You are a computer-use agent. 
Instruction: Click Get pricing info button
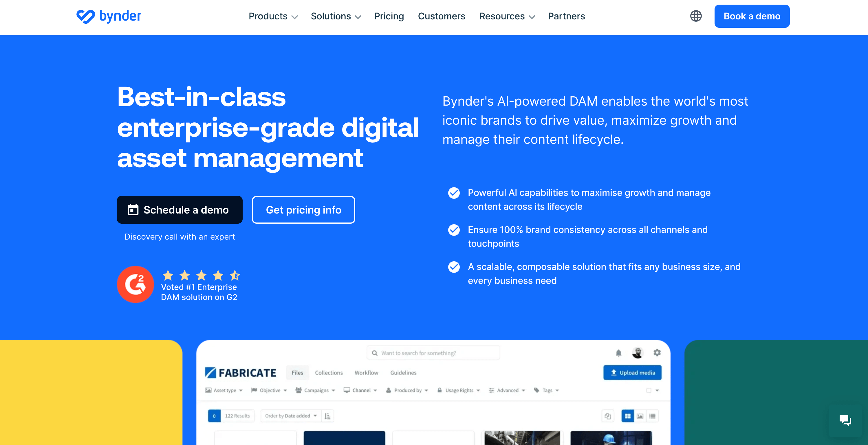click(x=303, y=210)
